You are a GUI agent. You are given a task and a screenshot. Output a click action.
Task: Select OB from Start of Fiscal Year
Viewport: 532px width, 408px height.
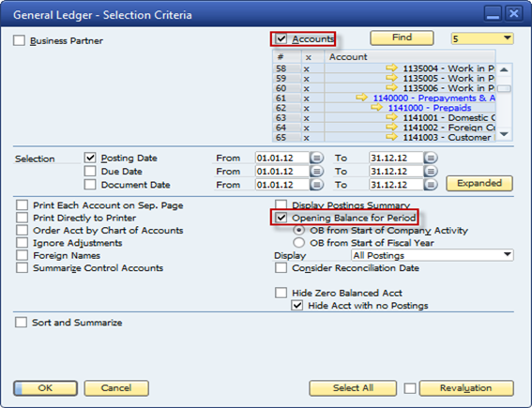[299, 243]
